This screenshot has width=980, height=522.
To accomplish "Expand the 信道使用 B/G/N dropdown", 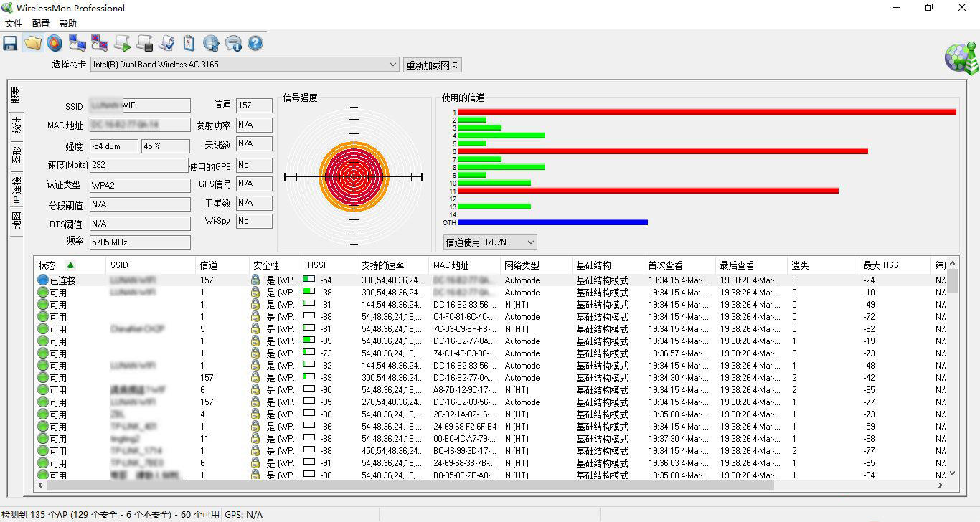I will [x=490, y=242].
